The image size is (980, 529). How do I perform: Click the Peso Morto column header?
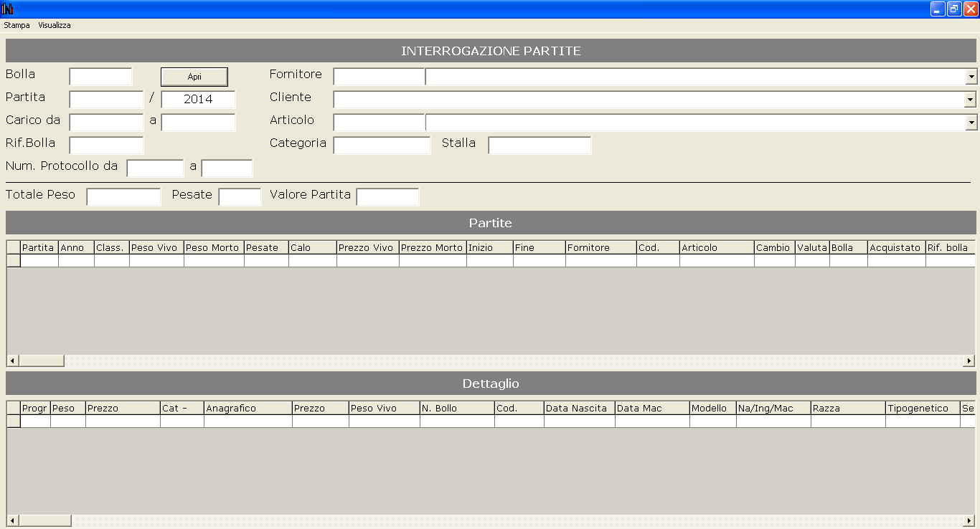pos(214,247)
